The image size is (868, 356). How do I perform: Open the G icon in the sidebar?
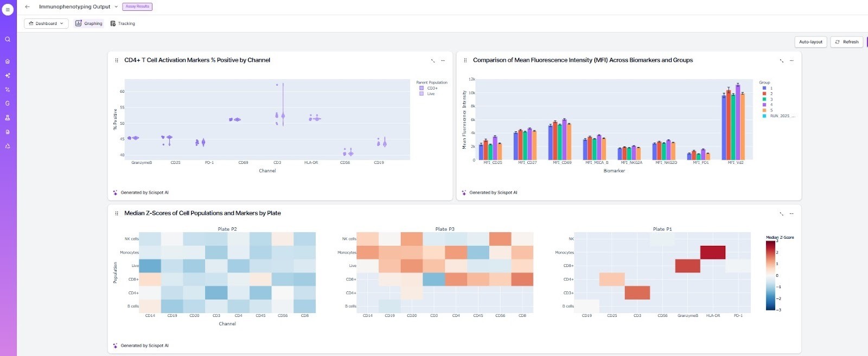click(8, 103)
